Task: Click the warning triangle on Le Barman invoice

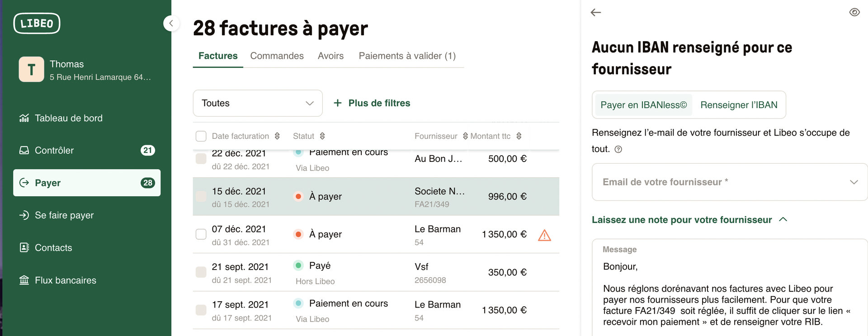Action: [x=544, y=235]
